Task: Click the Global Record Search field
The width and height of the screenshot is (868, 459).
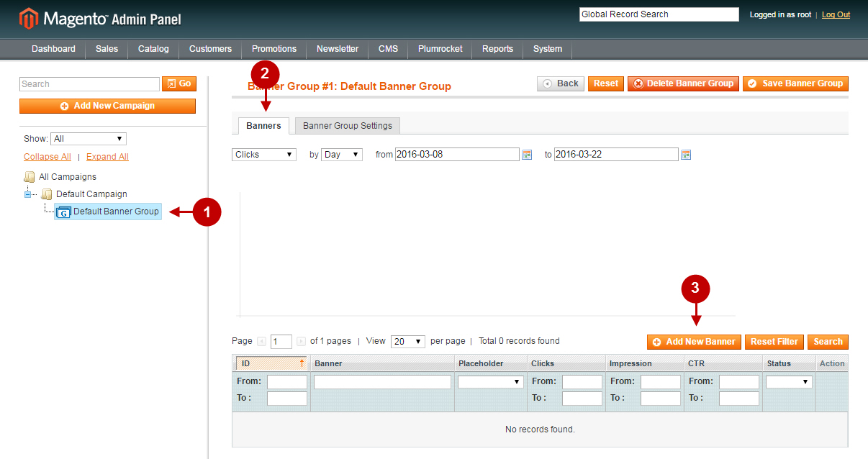Action: [659, 14]
